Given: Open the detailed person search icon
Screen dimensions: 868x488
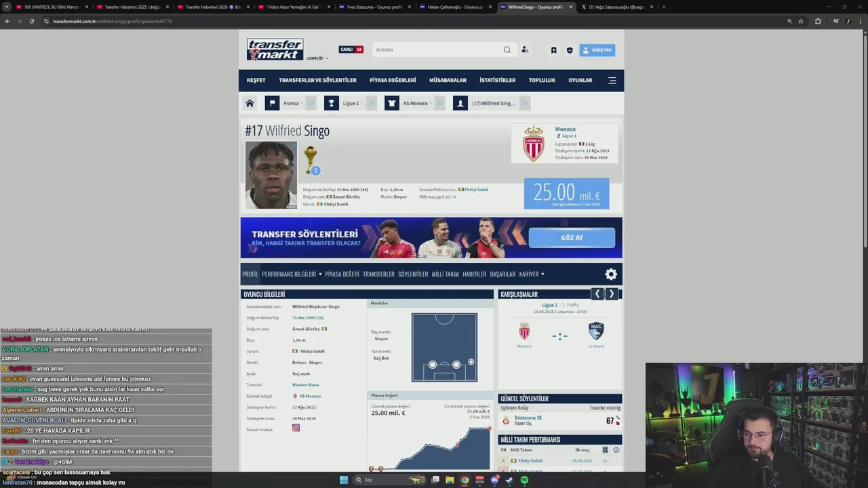Looking at the screenshot, I should [x=525, y=49].
